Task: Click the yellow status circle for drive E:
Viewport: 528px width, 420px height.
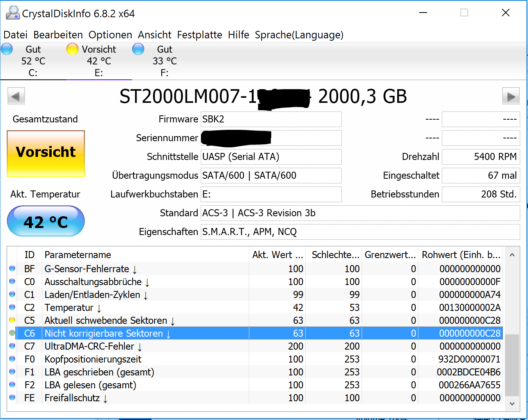Action: (72, 49)
